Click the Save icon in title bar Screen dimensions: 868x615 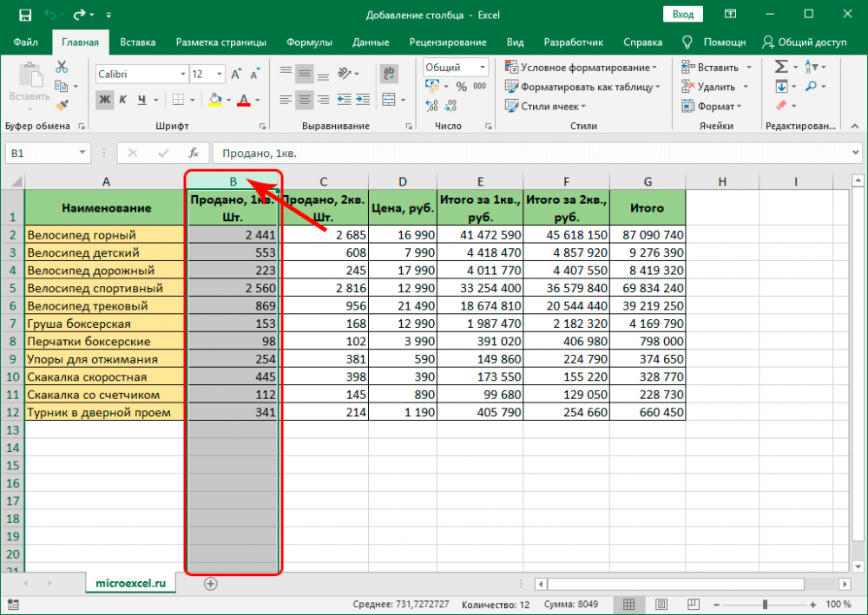click(25, 15)
